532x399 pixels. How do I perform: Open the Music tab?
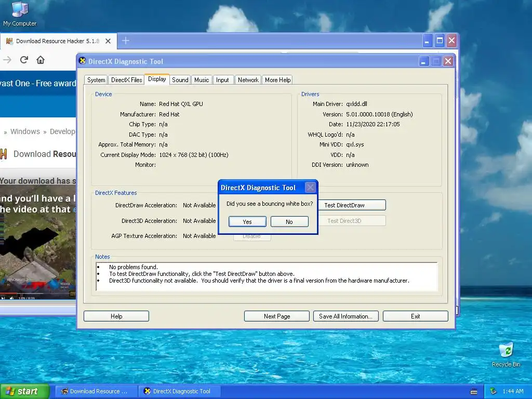[202, 79]
